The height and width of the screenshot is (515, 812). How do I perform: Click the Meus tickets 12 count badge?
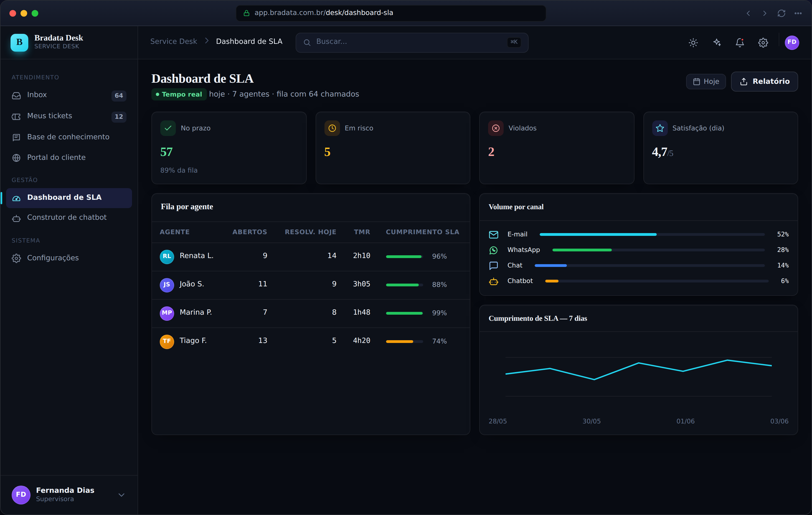tap(119, 117)
